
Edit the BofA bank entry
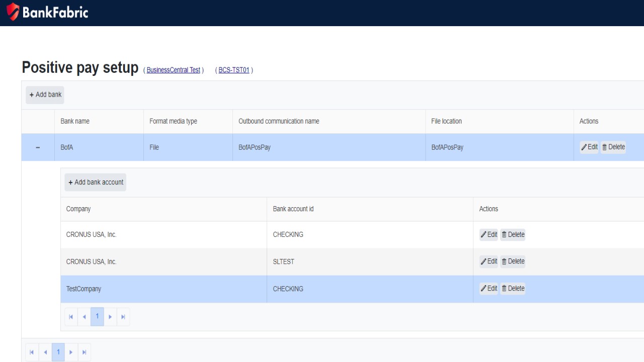click(x=589, y=147)
